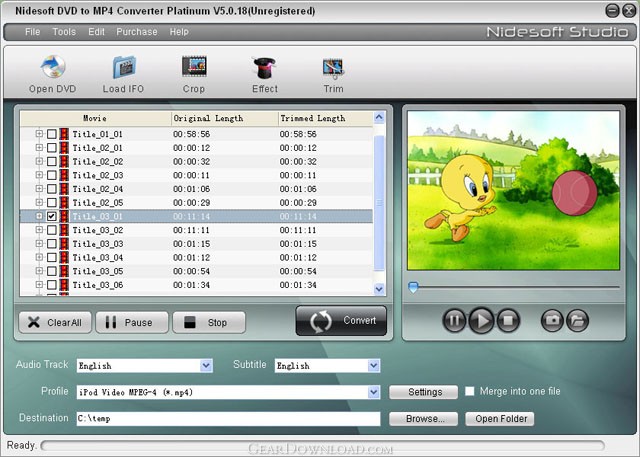
Task: Expand the Title_03_04 tree node
Action: coord(39,257)
